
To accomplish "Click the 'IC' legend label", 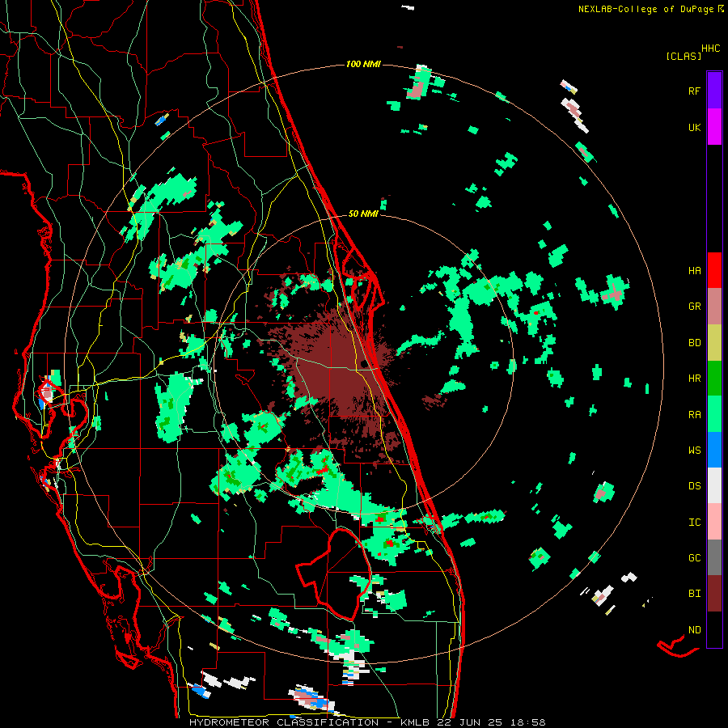I will [x=694, y=523].
